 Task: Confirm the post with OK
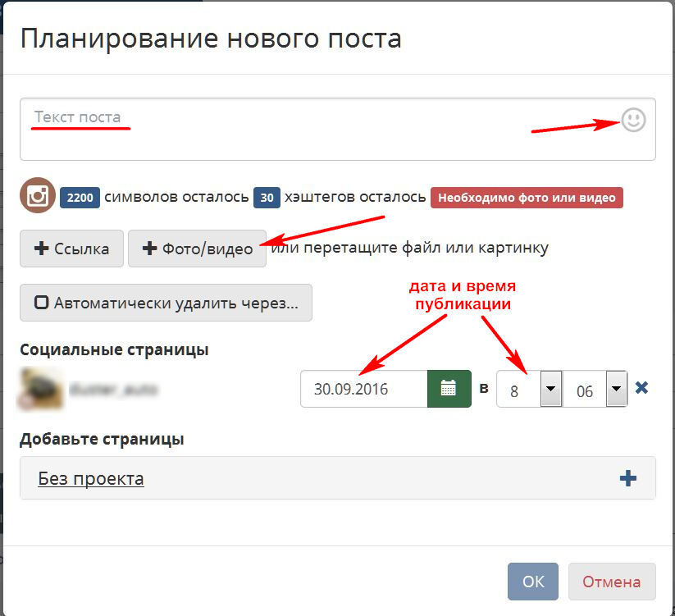click(532, 582)
